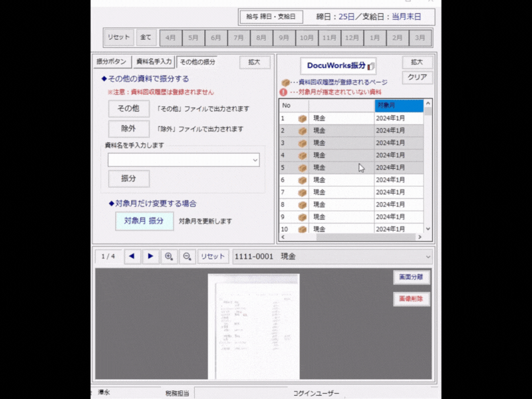Viewport: 532px width, 399px height.
Task: Toggle the 4月 month button
Action: click(171, 38)
